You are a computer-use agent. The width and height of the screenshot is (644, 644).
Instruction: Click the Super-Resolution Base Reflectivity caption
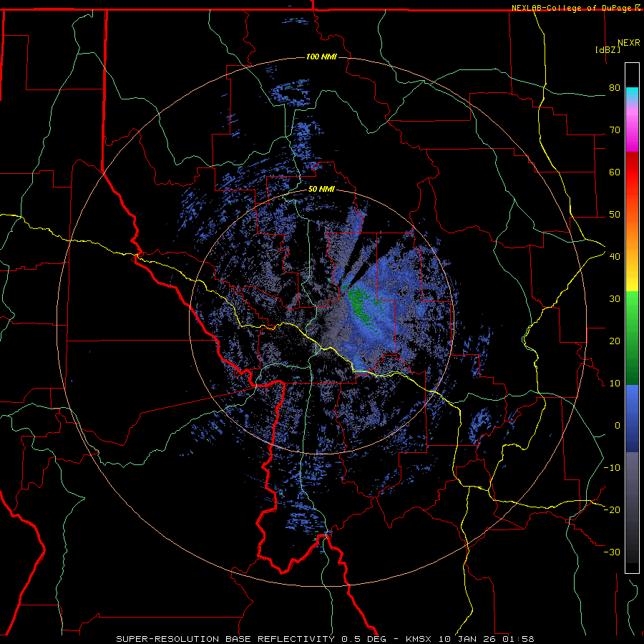[325, 639]
